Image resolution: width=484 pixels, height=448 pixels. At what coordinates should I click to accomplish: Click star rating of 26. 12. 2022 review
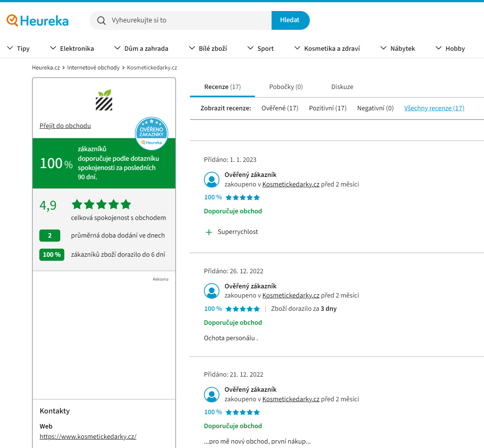pos(243,309)
